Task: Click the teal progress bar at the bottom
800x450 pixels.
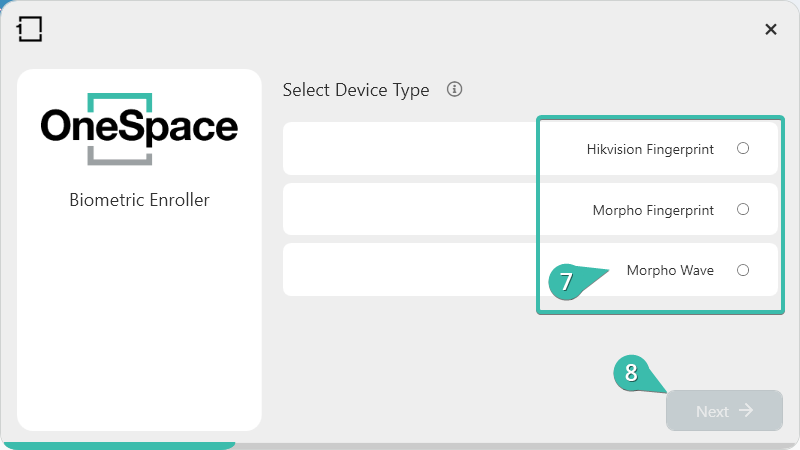Action: (118, 446)
